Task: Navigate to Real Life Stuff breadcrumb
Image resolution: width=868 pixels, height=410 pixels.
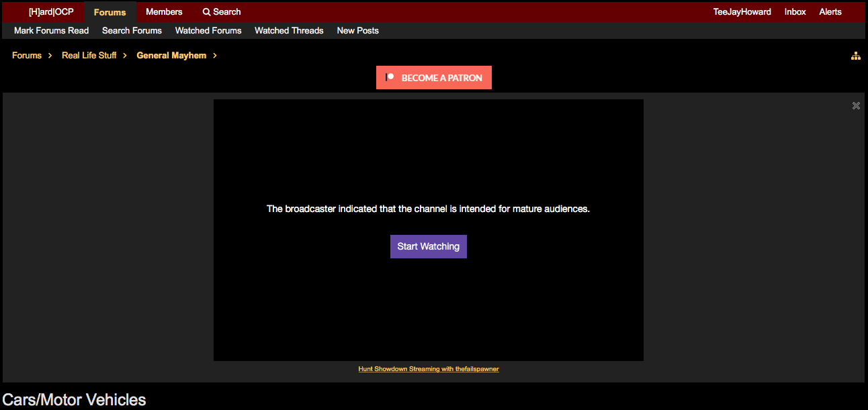Action: click(89, 56)
